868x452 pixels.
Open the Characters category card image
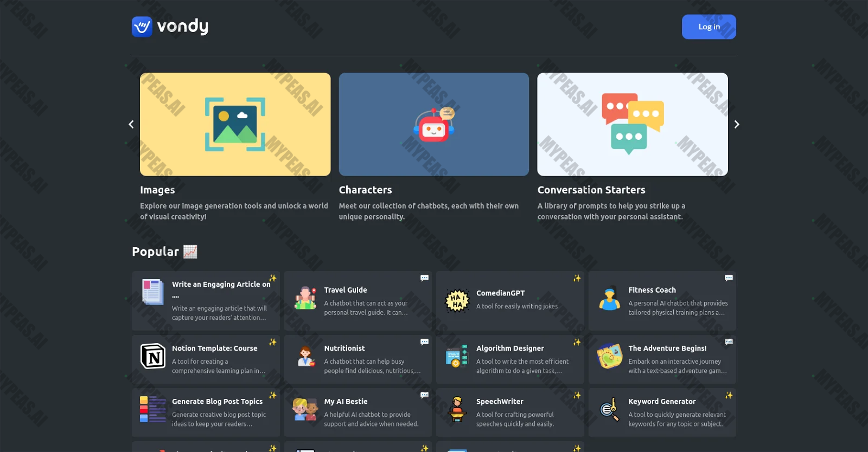click(x=433, y=124)
